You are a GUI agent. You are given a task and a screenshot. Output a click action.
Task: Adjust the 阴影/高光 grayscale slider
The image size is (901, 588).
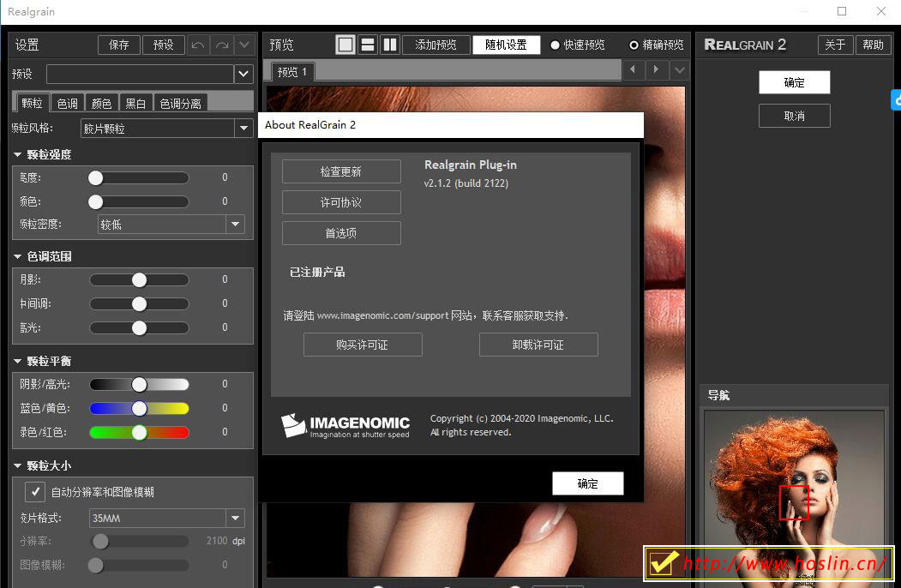click(x=139, y=385)
